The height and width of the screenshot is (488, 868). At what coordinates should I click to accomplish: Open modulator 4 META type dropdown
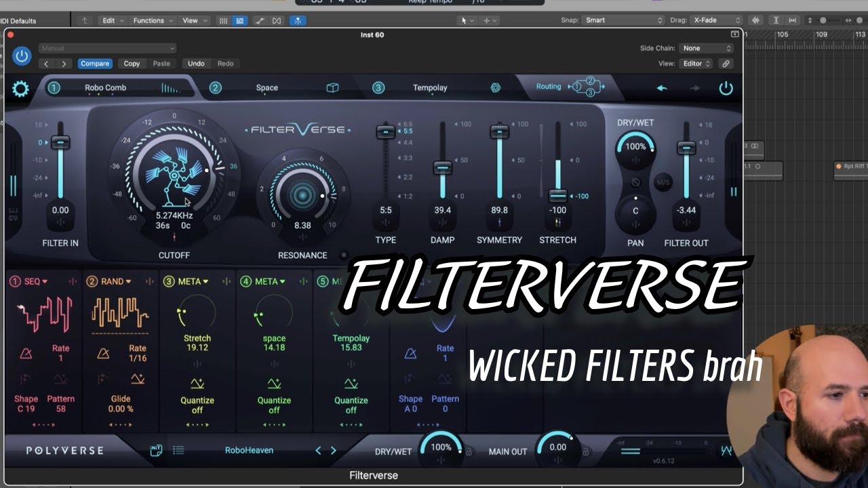[270, 282]
